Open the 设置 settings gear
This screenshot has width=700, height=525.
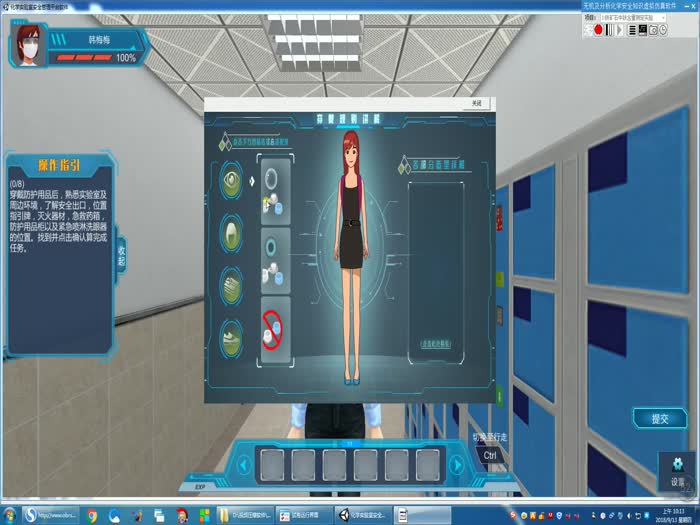[678, 469]
